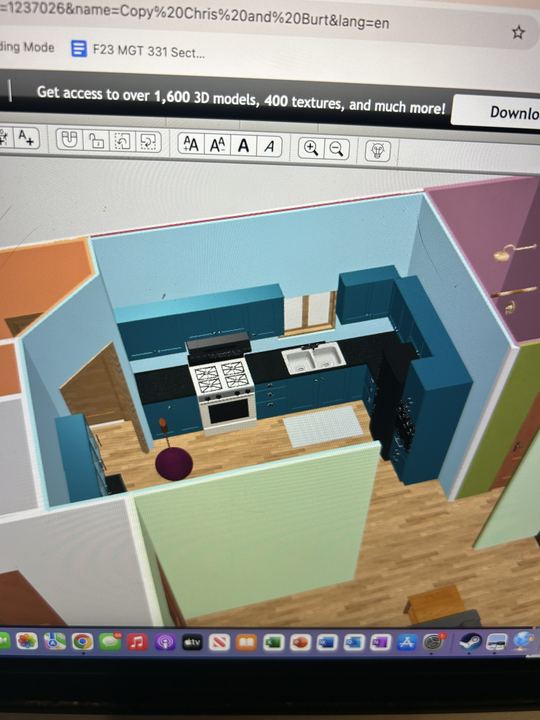The height and width of the screenshot is (720, 540).
Task: Click the unlock base plan padlock icon
Action: tap(96, 140)
